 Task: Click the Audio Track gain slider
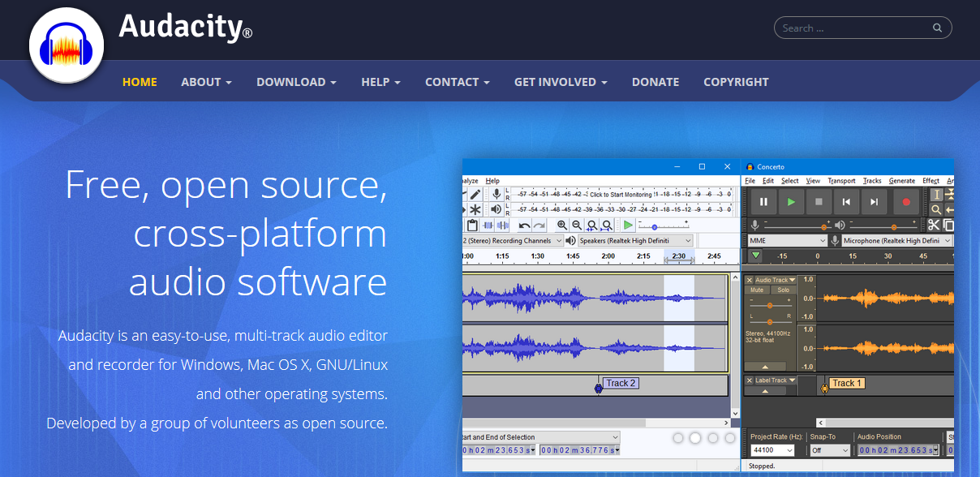(770, 304)
